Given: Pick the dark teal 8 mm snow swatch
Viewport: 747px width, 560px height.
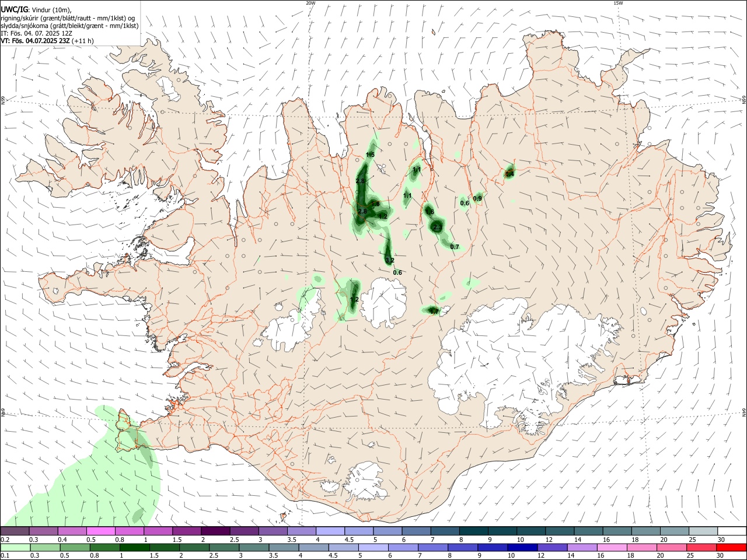Looking at the screenshot, I should (x=474, y=531).
